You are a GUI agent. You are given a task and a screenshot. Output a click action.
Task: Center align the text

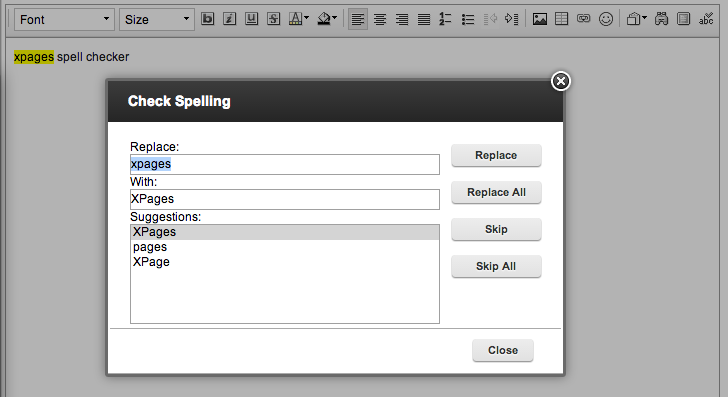point(380,19)
